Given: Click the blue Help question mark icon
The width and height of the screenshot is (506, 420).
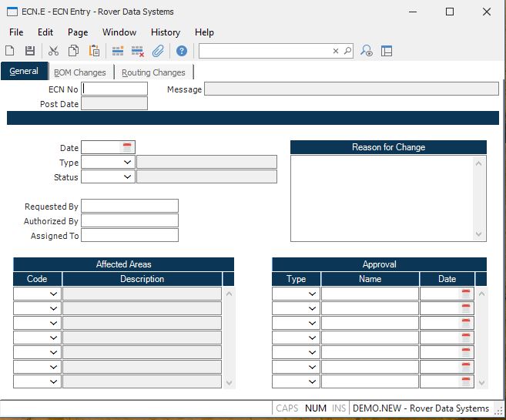Looking at the screenshot, I should point(182,51).
